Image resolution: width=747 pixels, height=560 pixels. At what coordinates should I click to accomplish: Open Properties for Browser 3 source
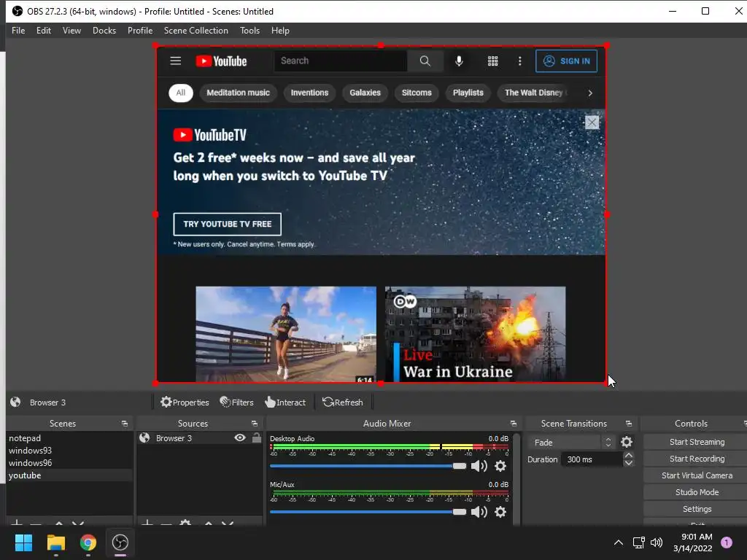pos(185,402)
